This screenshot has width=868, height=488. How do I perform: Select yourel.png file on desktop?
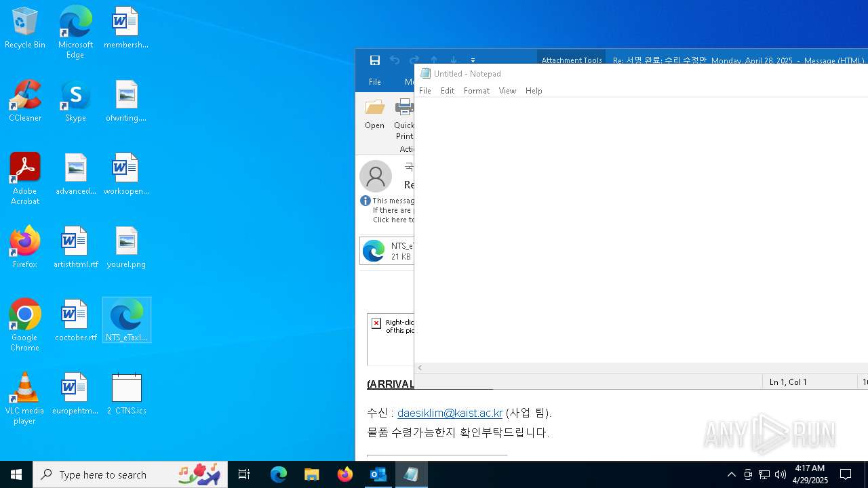(x=126, y=248)
